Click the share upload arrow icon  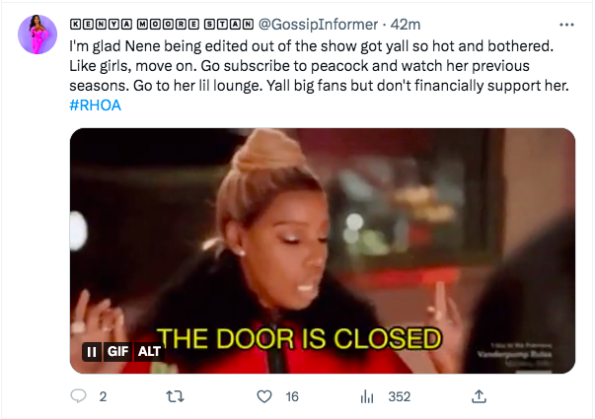click(x=479, y=397)
